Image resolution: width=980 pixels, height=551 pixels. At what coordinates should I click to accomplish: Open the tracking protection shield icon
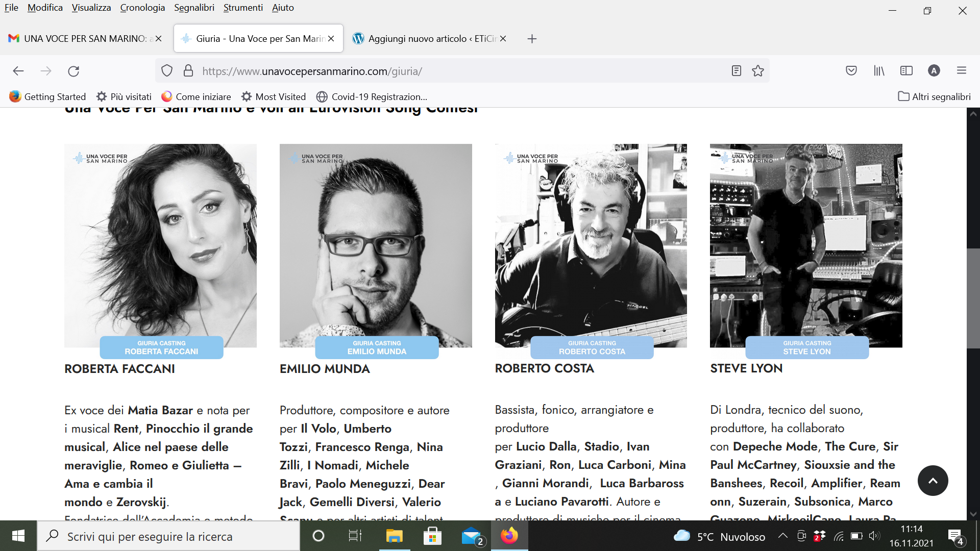coord(167,71)
